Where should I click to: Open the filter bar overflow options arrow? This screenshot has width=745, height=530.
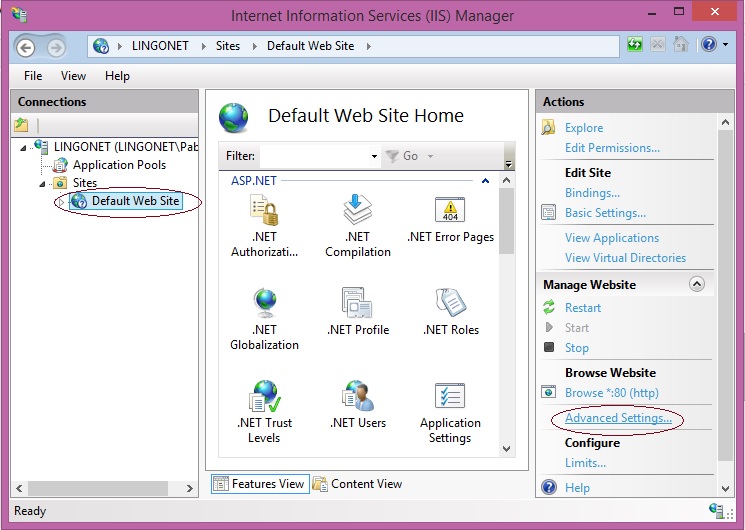pyautogui.click(x=508, y=164)
